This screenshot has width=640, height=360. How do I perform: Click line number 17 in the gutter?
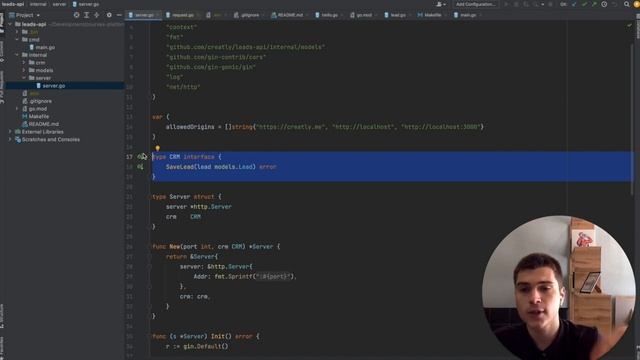(x=129, y=157)
